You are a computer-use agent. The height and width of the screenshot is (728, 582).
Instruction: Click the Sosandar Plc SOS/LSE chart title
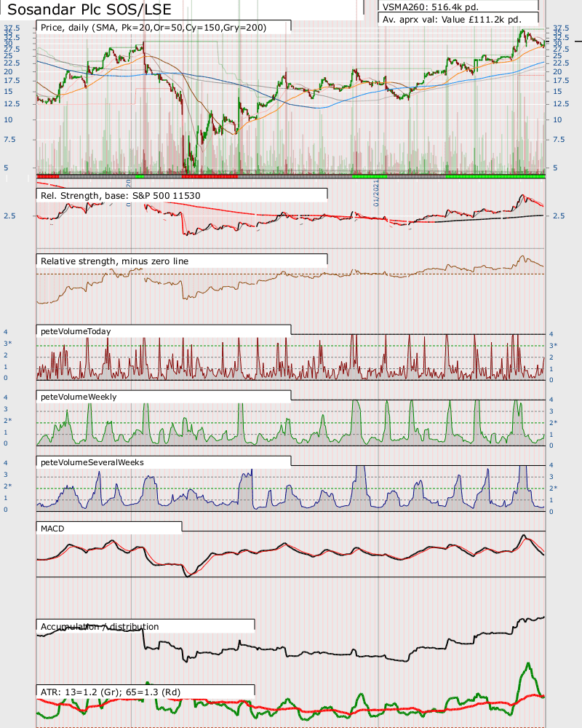[89, 9]
